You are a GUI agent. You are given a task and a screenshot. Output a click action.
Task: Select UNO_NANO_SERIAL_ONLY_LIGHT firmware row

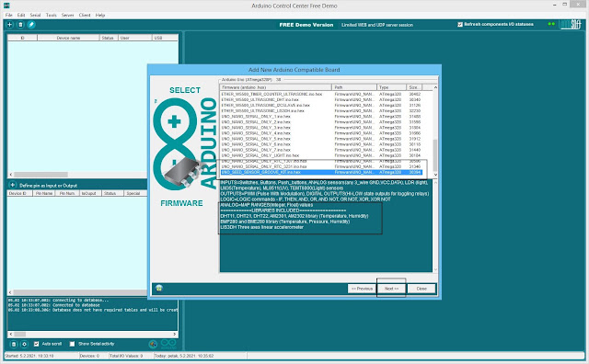pos(321,155)
